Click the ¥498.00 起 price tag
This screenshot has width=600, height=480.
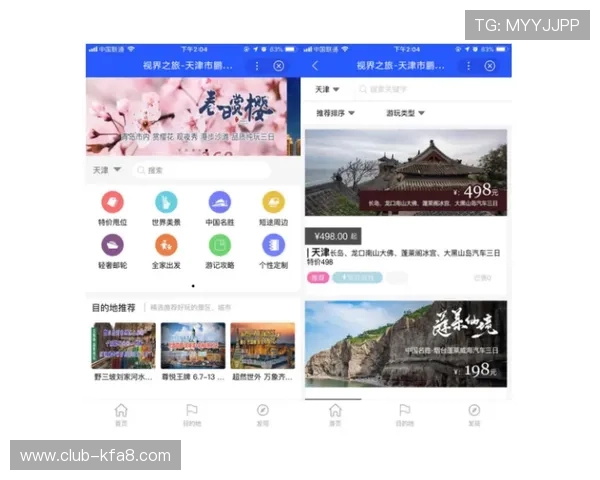[333, 236]
